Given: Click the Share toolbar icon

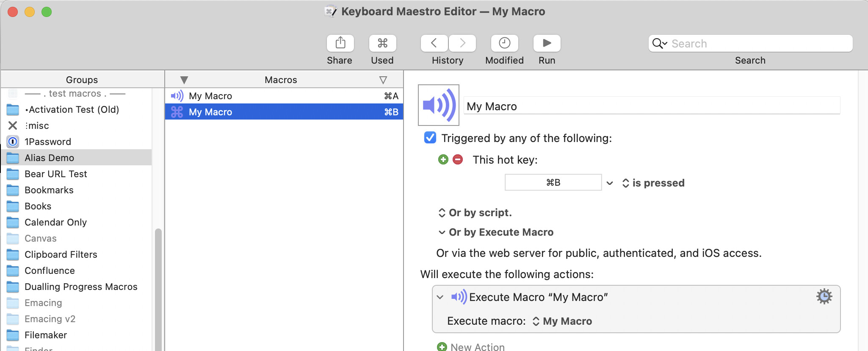Looking at the screenshot, I should (340, 43).
